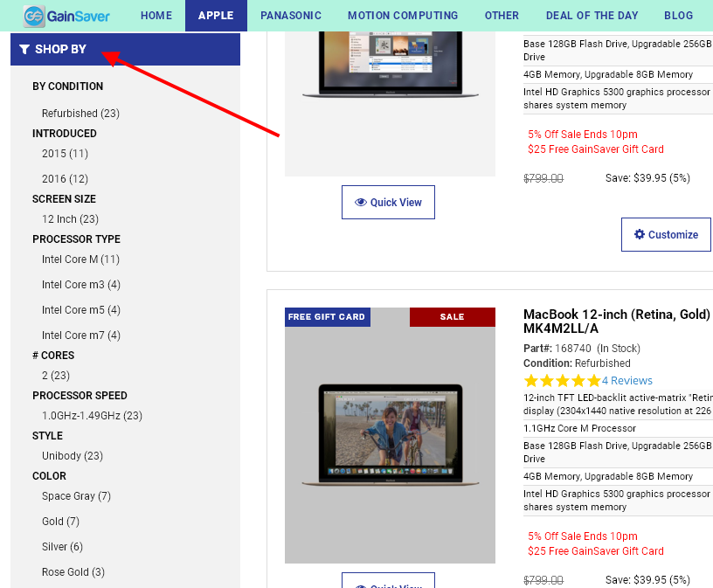Open 4 Reviews link for the Gold MacBook
Screen dimensions: 713x588
click(627, 381)
